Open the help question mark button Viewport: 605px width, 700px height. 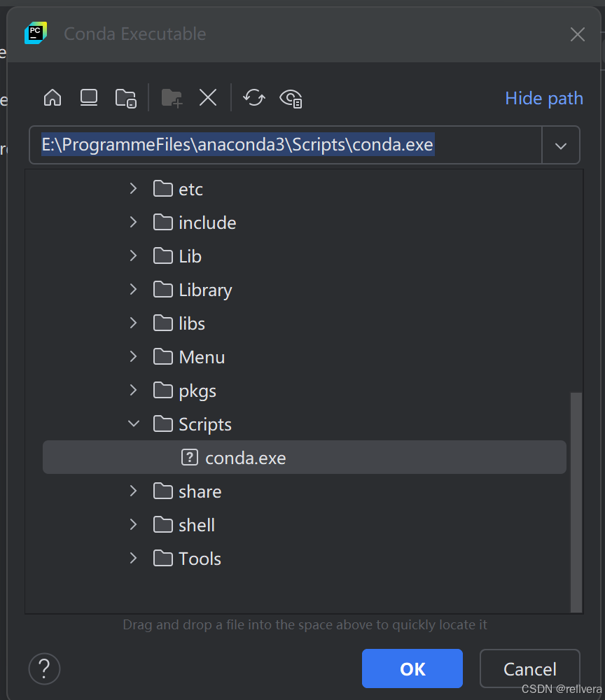pos(44,668)
